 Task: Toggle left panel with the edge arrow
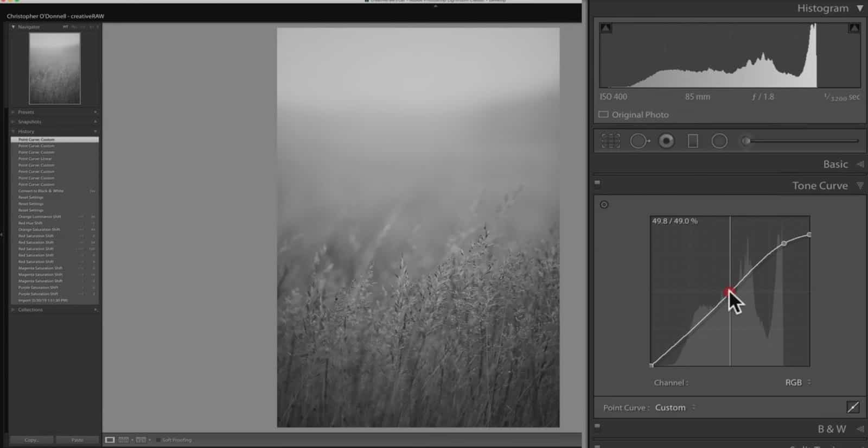coord(2,235)
